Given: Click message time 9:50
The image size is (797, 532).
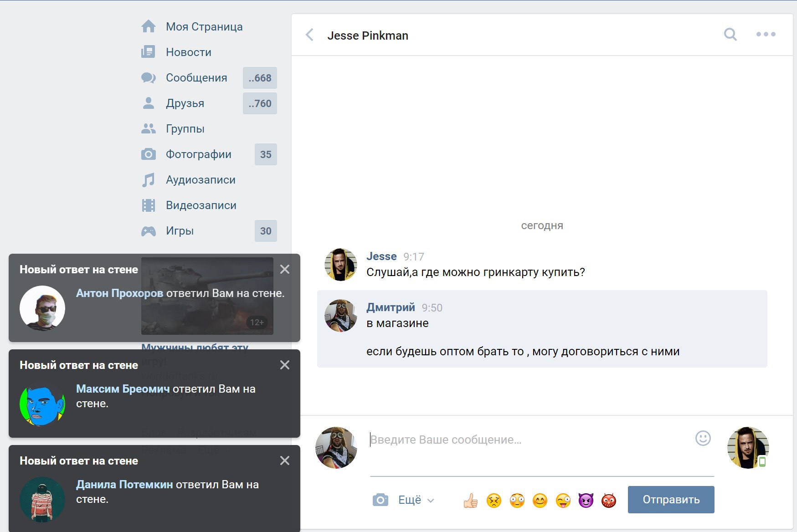Looking at the screenshot, I should tap(432, 308).
